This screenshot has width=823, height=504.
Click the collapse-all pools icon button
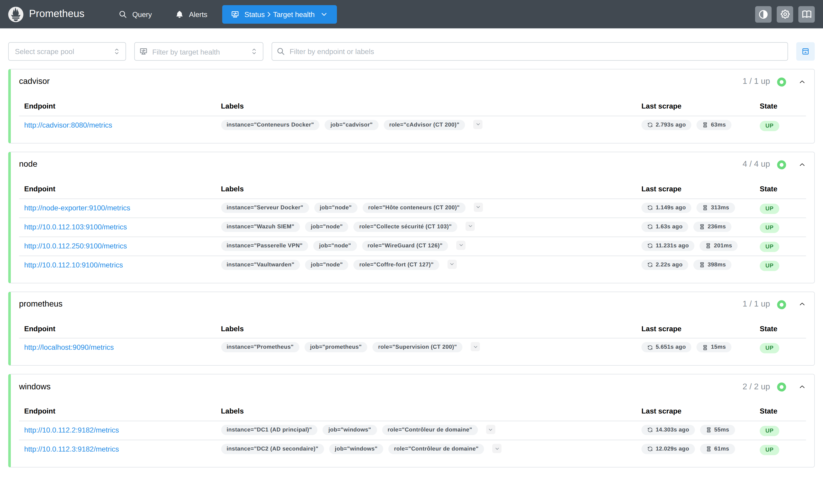pos(805,51)
